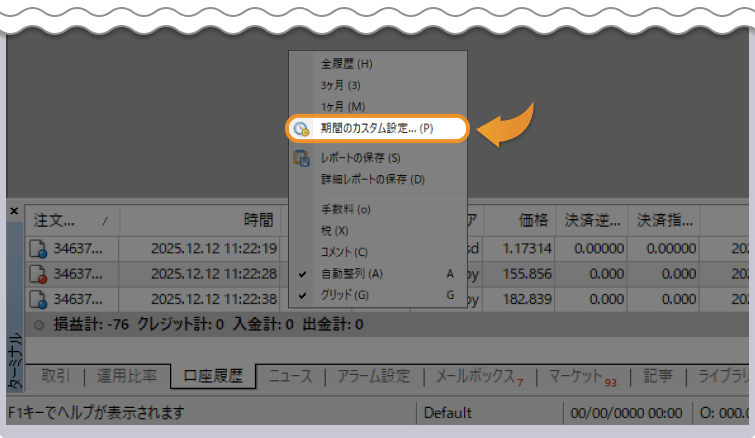Click price value 182.839
The image size is (755, 438).
527,299
